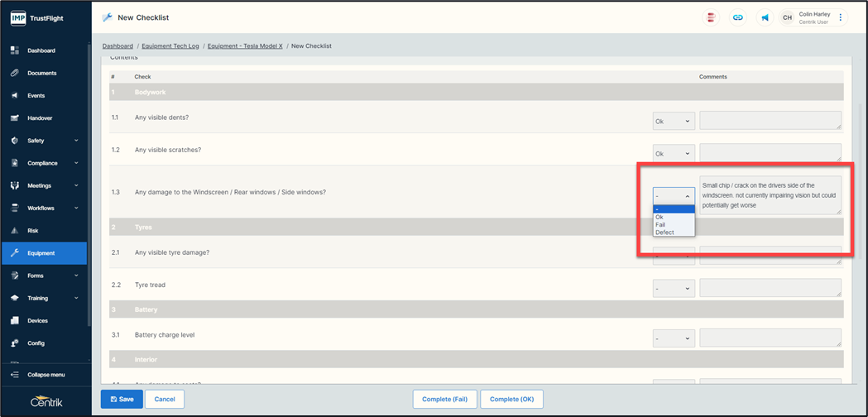Click the Tyres section header
This screenshot has height=417, width=868.
click(x=476, y=227)
